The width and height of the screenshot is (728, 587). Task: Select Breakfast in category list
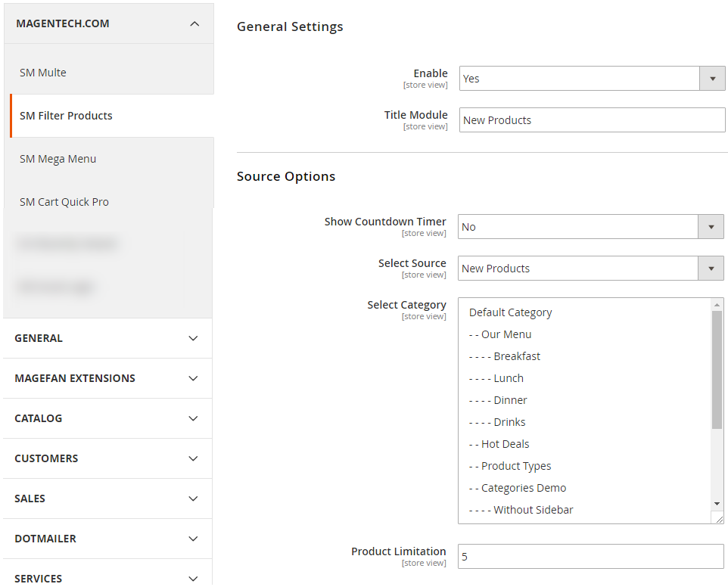pyautogui.click(x=517, y=356)
